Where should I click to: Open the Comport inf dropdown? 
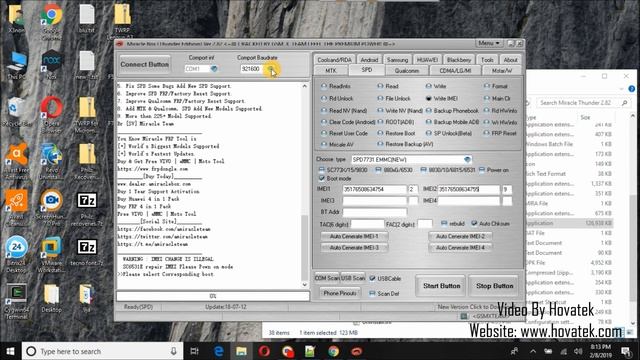[214, 69]
